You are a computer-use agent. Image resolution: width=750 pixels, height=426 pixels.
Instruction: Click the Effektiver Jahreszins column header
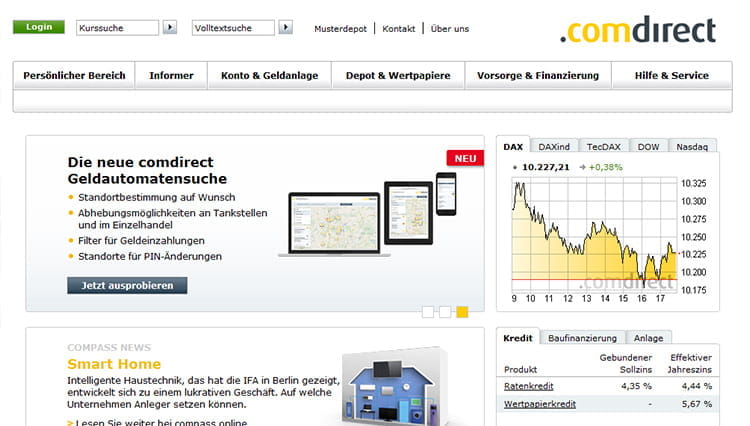point(689,363)
